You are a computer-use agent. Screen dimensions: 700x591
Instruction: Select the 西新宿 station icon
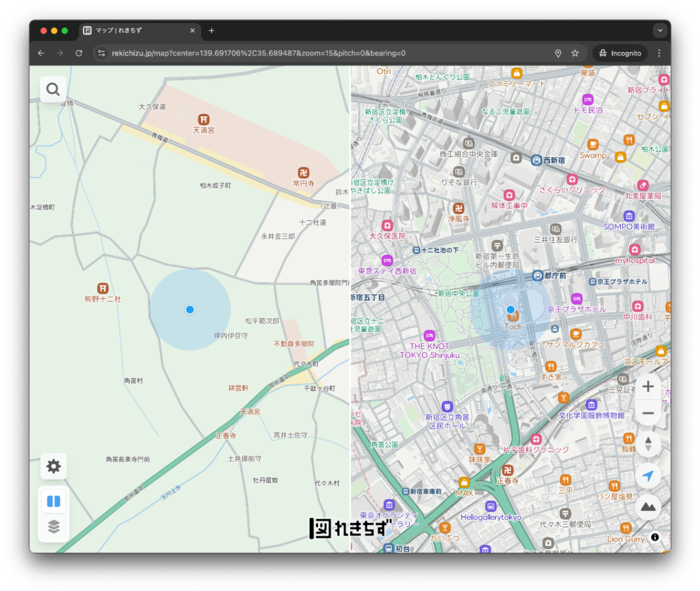[537, 161]
